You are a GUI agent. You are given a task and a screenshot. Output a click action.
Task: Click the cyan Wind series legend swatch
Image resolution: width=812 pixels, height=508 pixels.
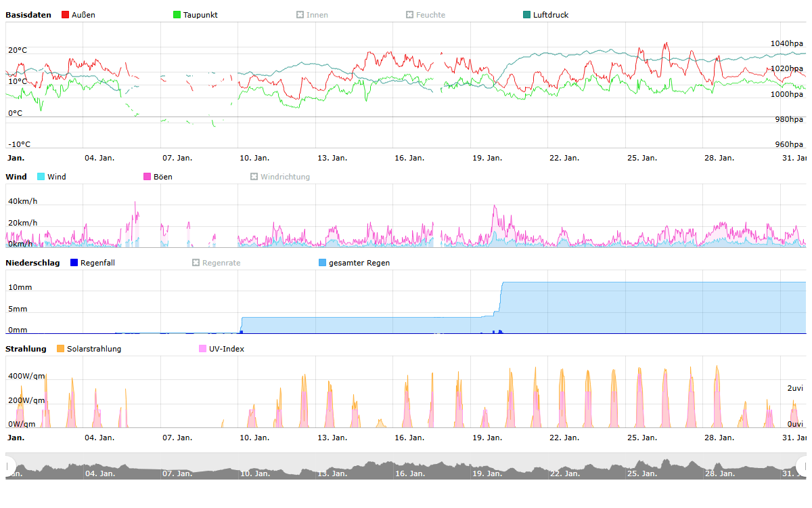[41, 177]
